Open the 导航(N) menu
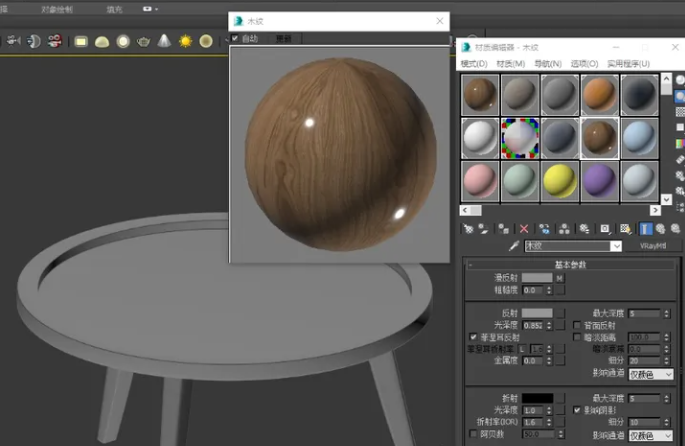Screen dimensions: 685x446 click(547, 64)
